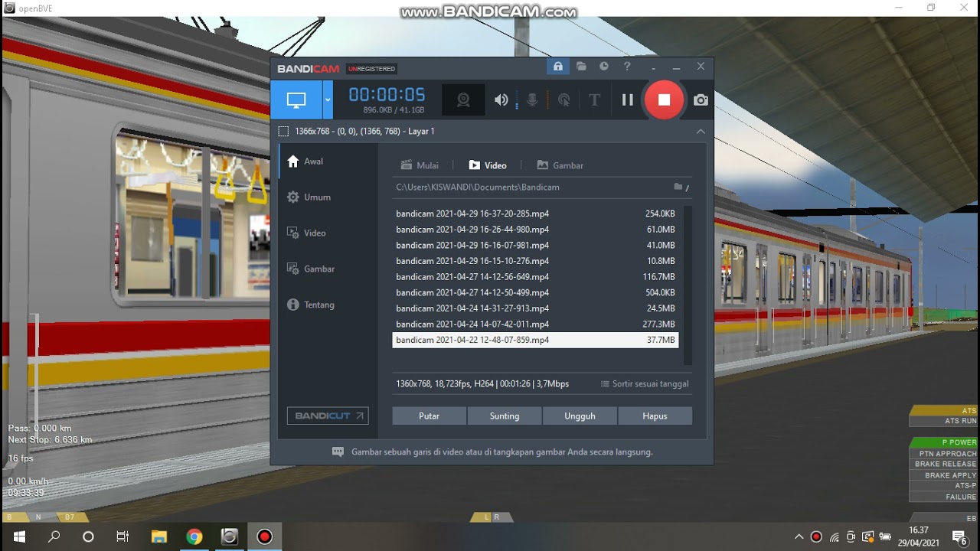The height and width of the screenshot is (551, 980).
Task: Open the Windows Start menu
Action: 18,536
